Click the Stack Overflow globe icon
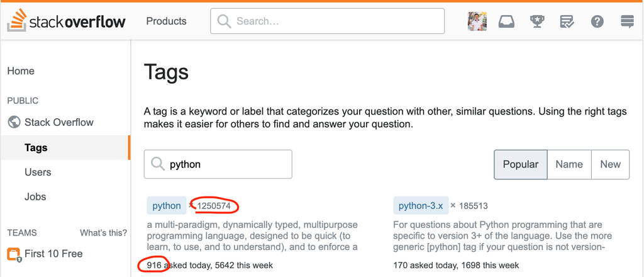Image resolution: width=644 pixels, height=277 pixels. (14, 122)
